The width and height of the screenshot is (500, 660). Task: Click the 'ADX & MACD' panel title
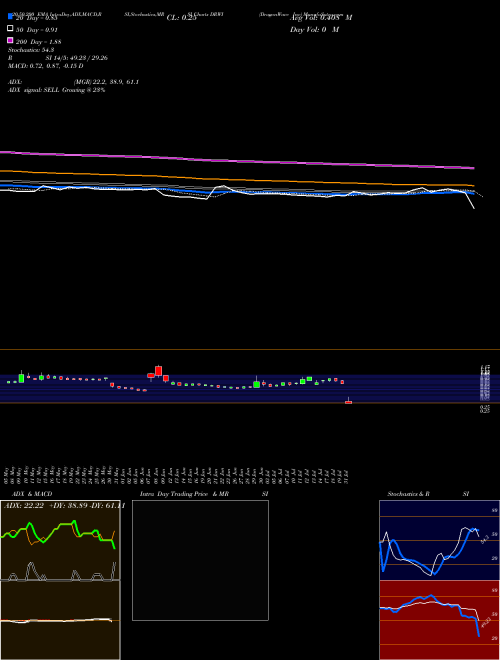point(32,494)
